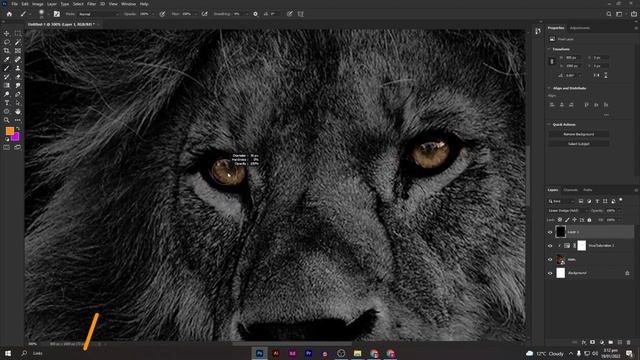
Task: Open the Opacity slider dropdown in options bar
Action: (x=153, y=14)
